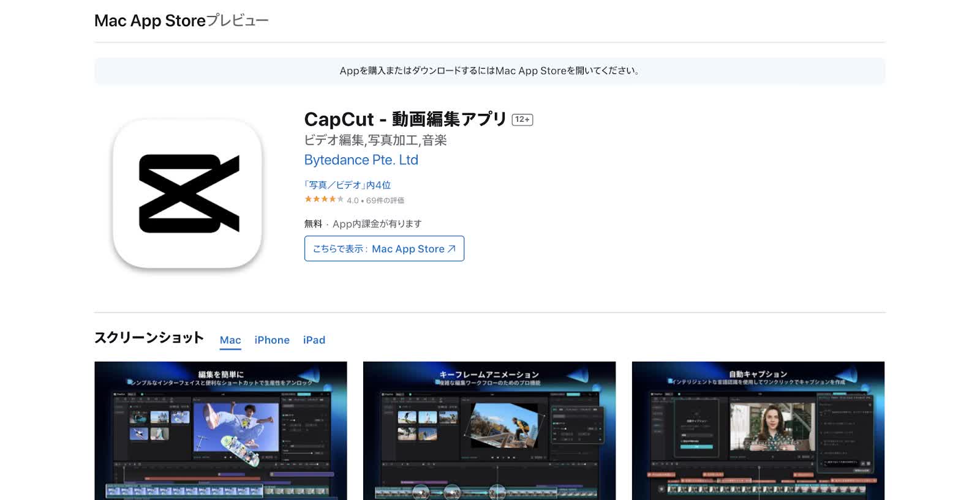The height and width of the screenshot is (500, 980).
Task: Click the スクリーンショット section heading
Action: click(149, 338)
